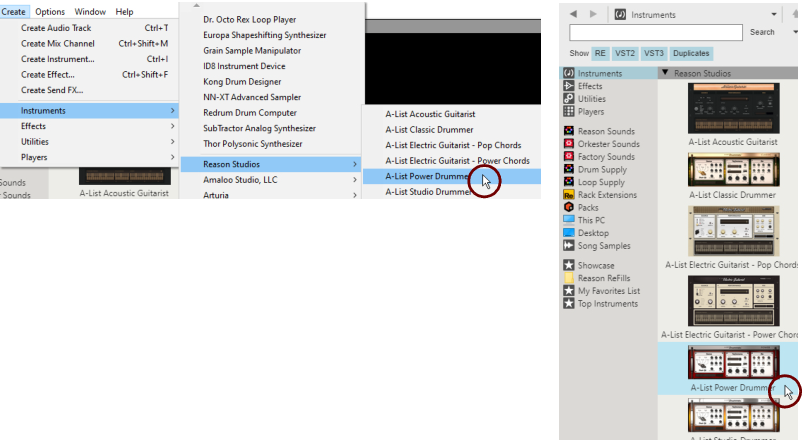Open the Create menu

13,11
